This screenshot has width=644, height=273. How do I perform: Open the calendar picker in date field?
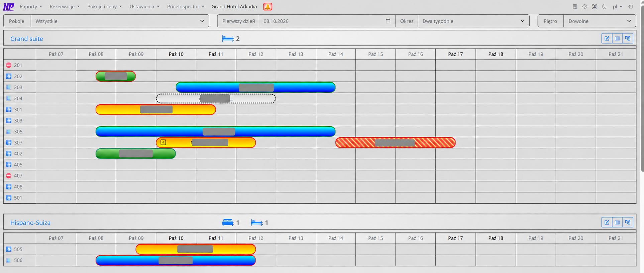(x=388, y=21)
